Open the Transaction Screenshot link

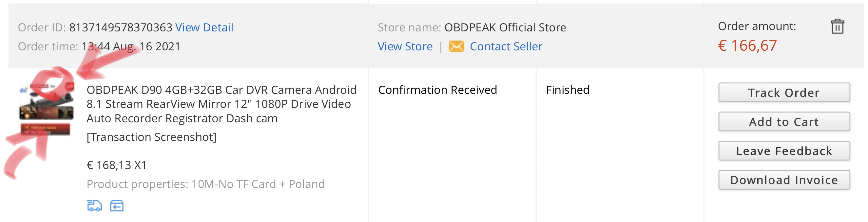(x=151, y=137)
